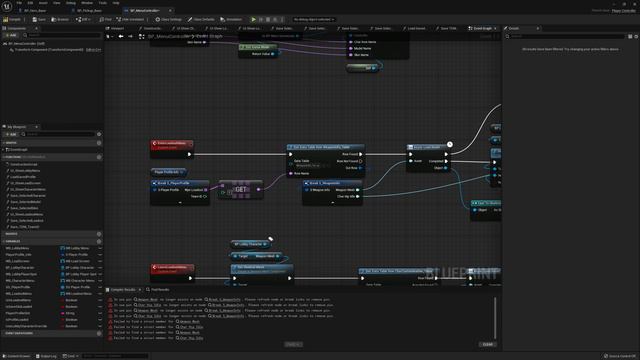The image size is (640, 360).
Task: Collapse the Break S_WeaponInfo node pins
Action: 332,202
